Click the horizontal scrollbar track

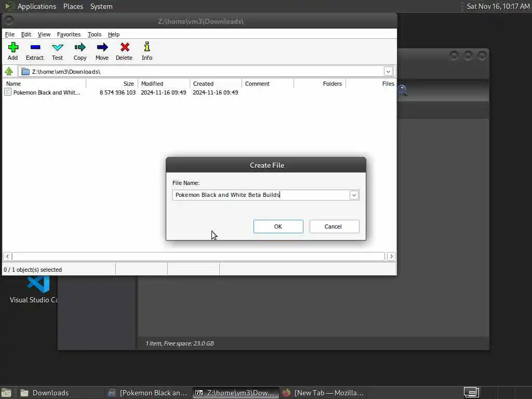[x=198, y=257]
